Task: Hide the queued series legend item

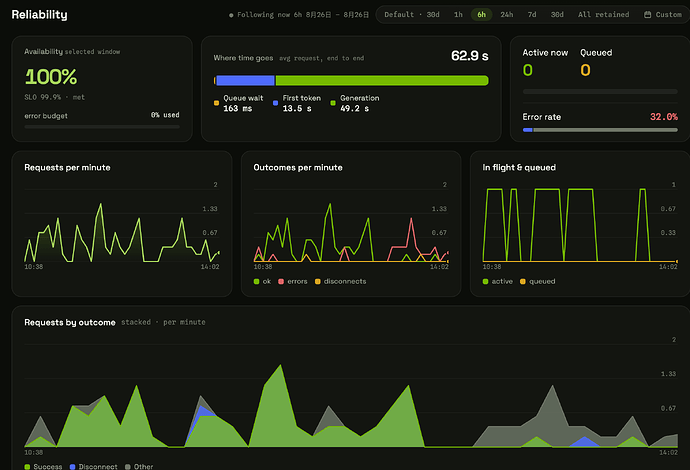Action: point(538,281)
